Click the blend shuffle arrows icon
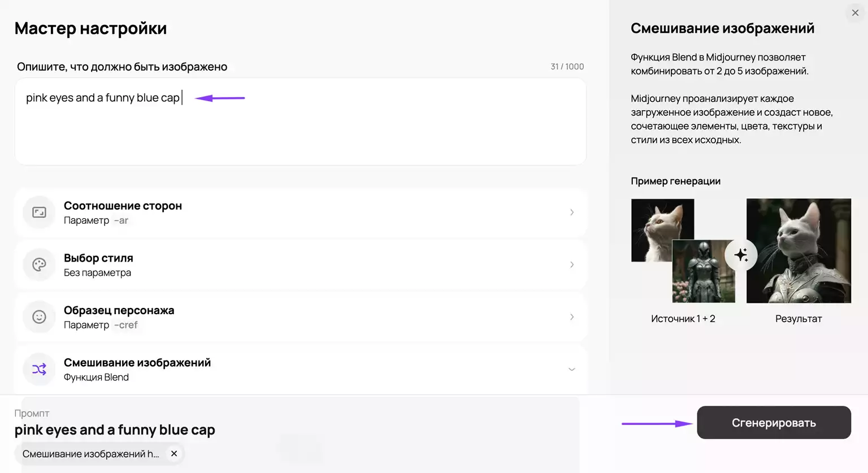868x473 pixels. point(39,370)
